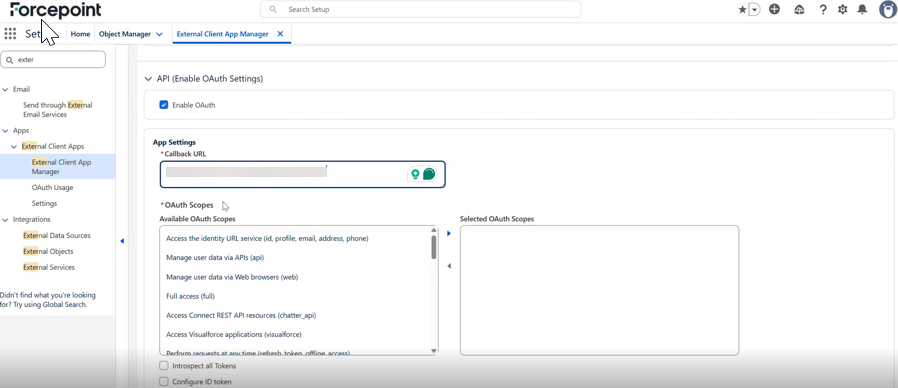Enable the Configure ID token checkbox
This screenshot has width=898, height=388.
[x=164, y=382]
